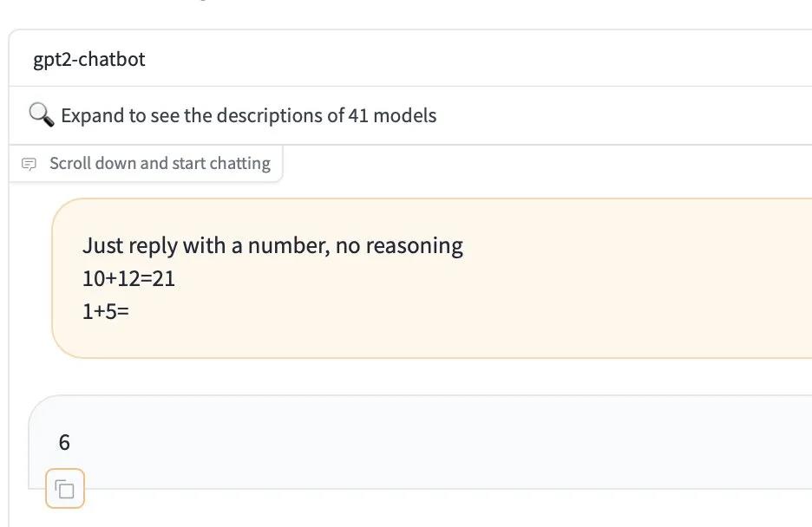Expand the descriptions of 41 models
This screenshot has height=527, width=812.
[x=248, y=115]
